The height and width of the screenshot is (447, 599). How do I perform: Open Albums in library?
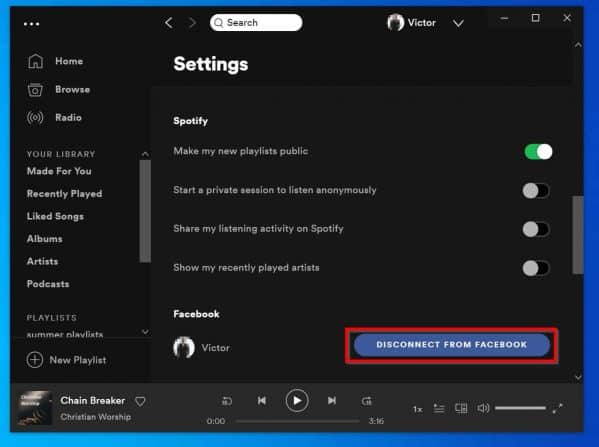pos(45,239)
